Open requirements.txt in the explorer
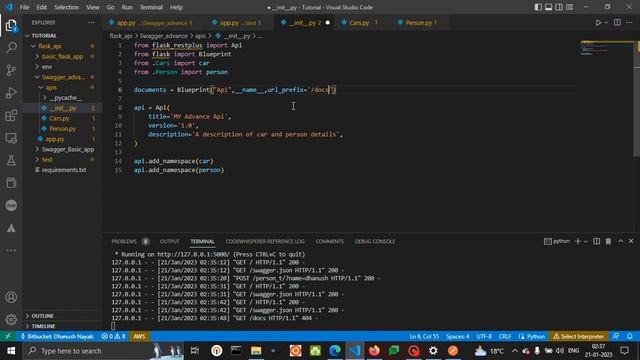The image size is (640, 360). coord(62,170)
